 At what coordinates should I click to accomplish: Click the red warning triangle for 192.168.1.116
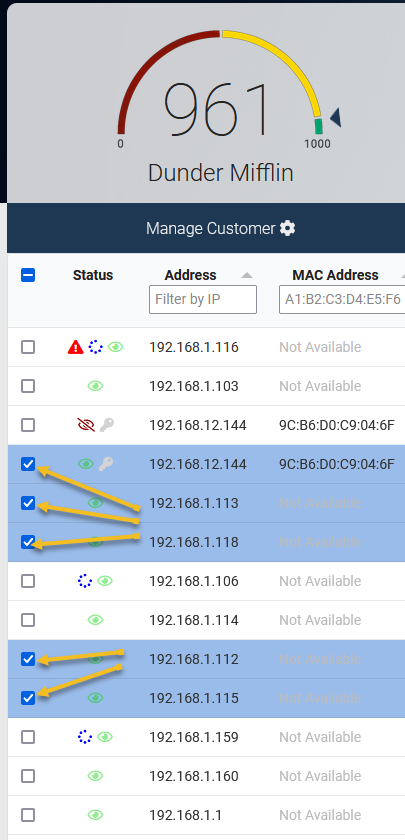76,347
